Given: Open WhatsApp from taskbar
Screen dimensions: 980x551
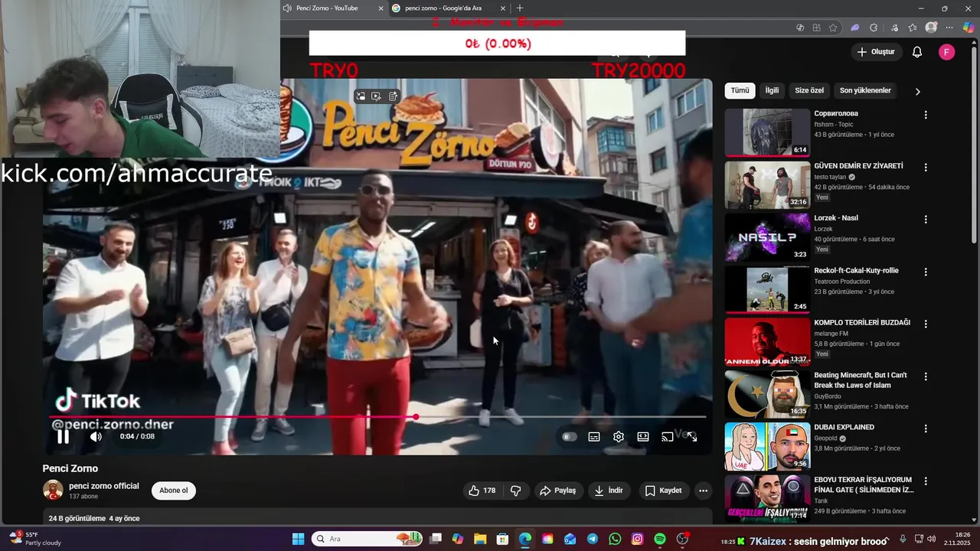Looking at the screenshot, I should pos(615,539).
